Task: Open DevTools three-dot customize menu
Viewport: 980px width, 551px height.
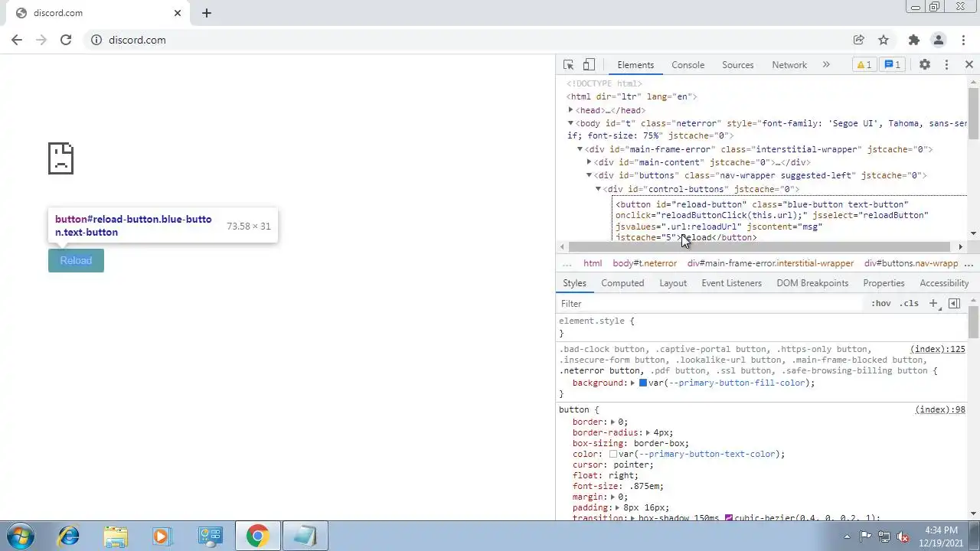Action: coord(946,65)
